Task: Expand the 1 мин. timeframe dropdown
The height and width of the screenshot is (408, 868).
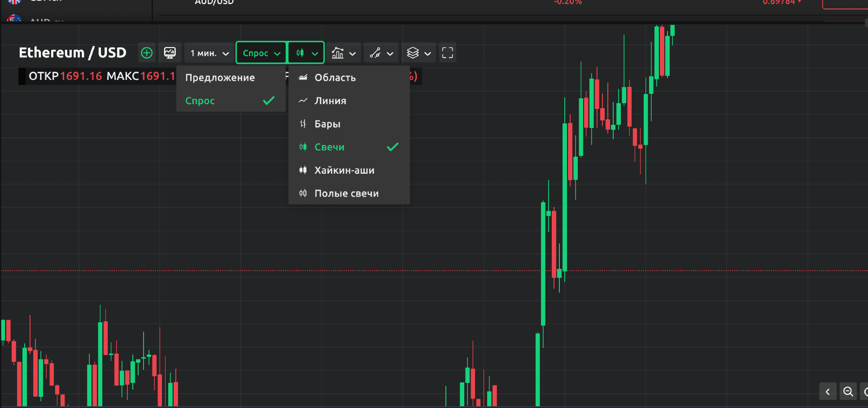Action: tap(209, 53)
